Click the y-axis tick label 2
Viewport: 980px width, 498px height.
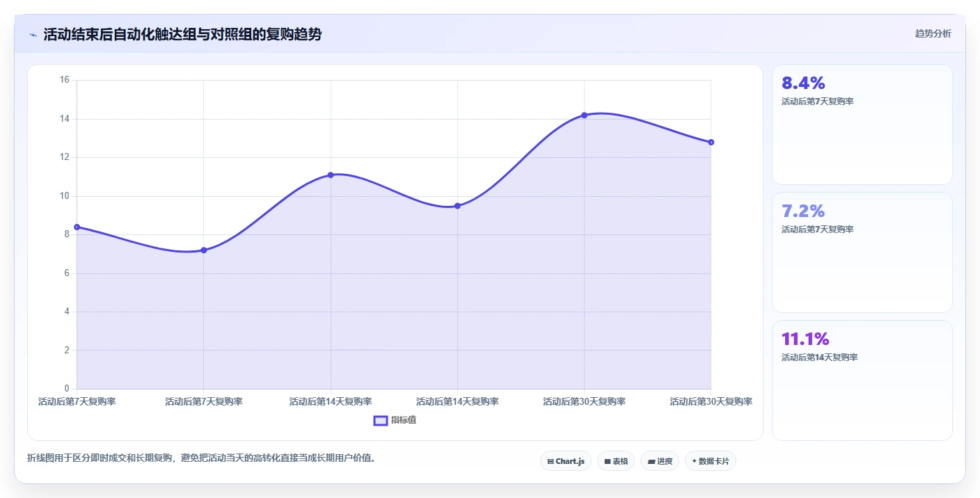pos(67,351)
